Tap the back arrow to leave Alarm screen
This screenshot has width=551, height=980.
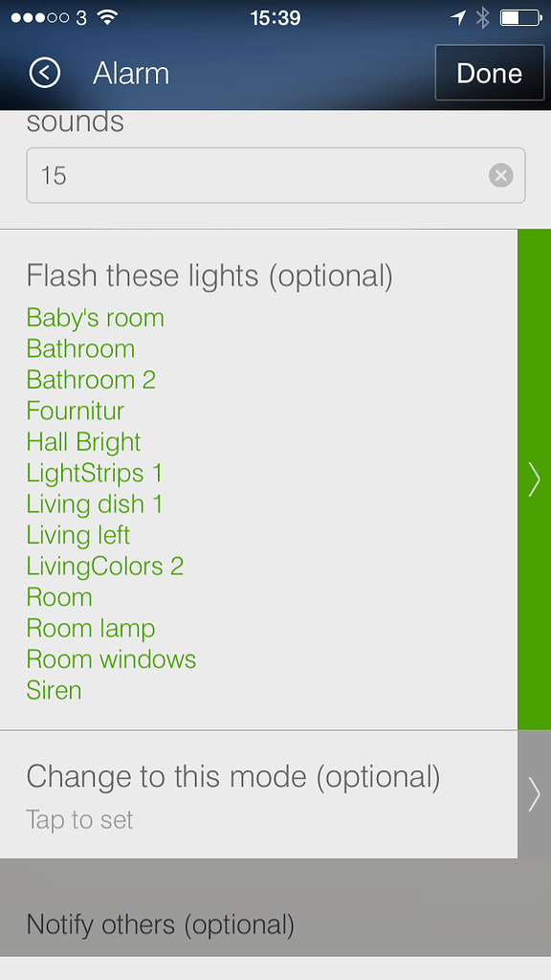coord(43,73)
